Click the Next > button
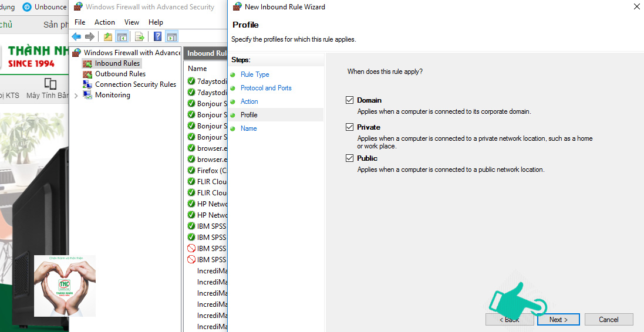This screenshot has height=332, width=644. click(558, 320)
